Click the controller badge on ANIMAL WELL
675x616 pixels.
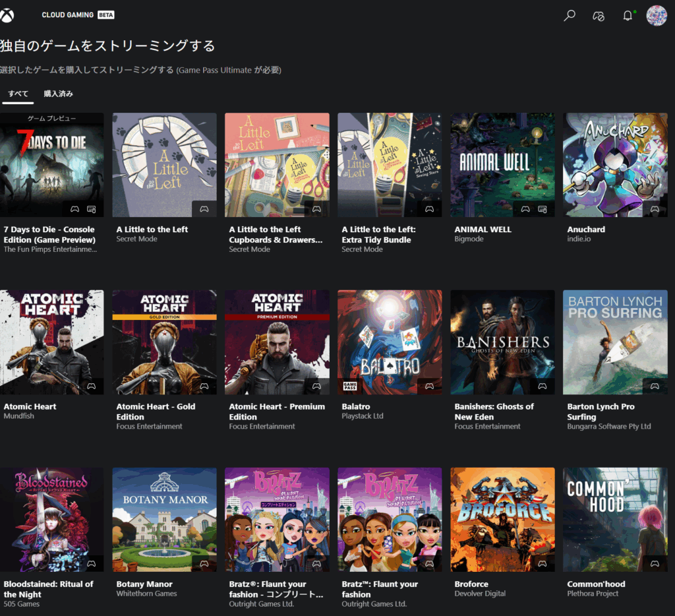point(525,209)
